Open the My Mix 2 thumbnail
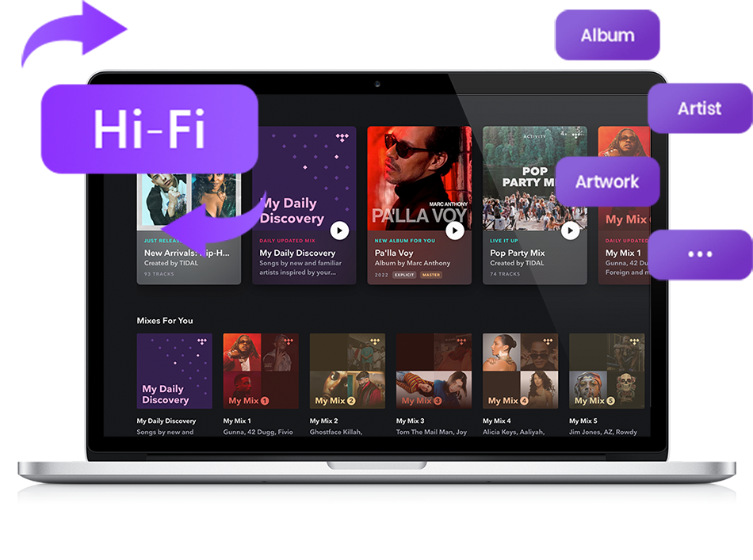The height and width of the screenshot is (560, 753). tap(347, 371)
